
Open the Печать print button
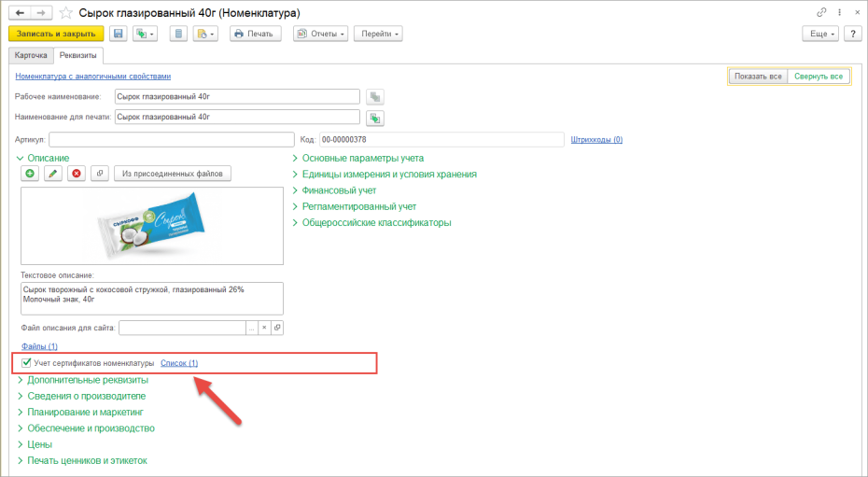coord(255,34)
